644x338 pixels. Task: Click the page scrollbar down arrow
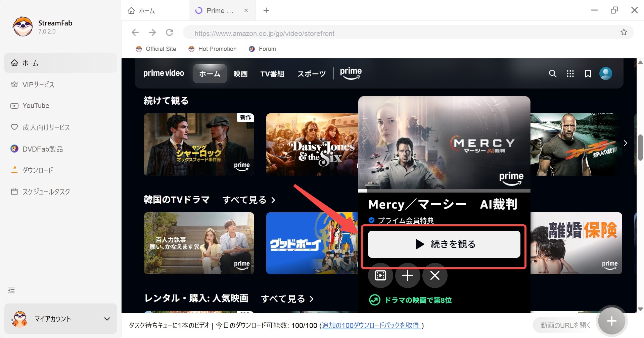tap(640, 309)
